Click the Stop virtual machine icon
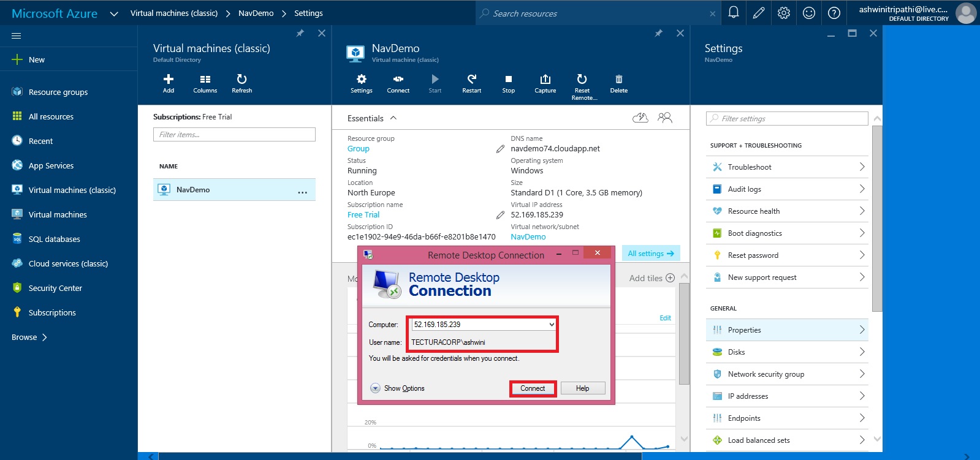This screenshot has height=460, width=980. tap(508, 80)
